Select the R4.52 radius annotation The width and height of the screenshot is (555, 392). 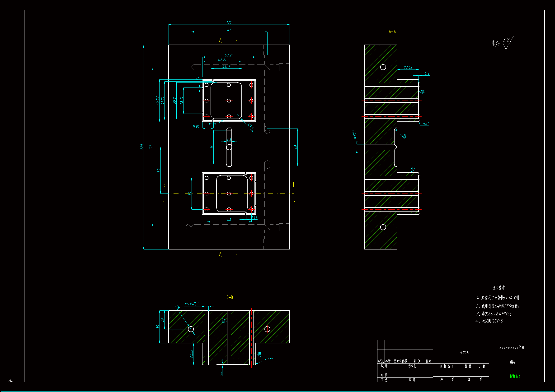point(251,127)
